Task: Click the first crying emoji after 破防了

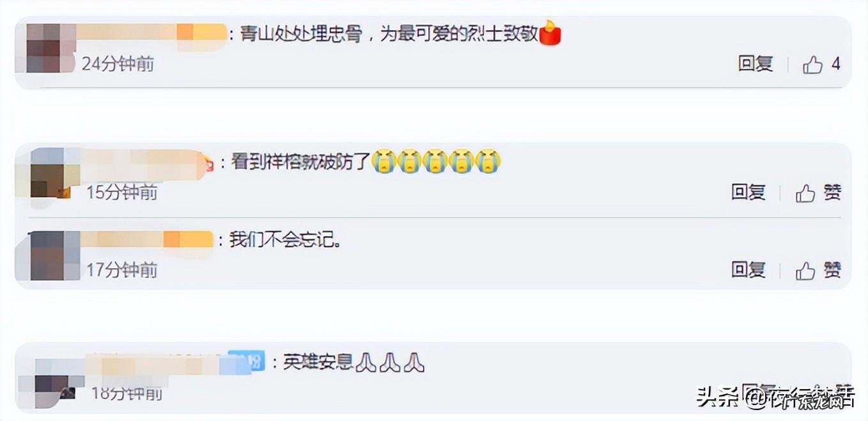Action: tap(384, 161)
